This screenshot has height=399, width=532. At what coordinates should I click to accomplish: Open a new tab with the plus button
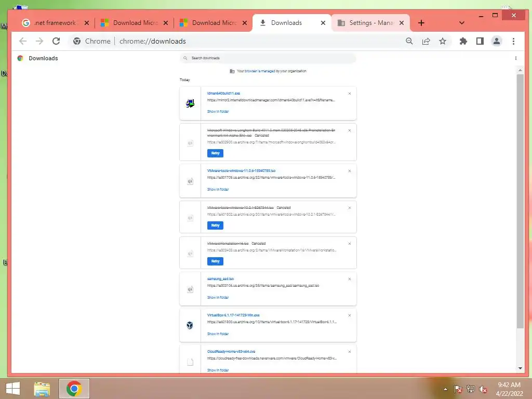click(x=421, y=23)
